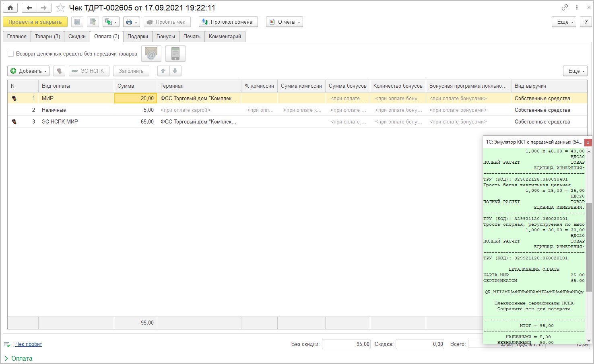Click the emulator scrollbar down arrow
The image size is (594, 364).
click(589, 341)
